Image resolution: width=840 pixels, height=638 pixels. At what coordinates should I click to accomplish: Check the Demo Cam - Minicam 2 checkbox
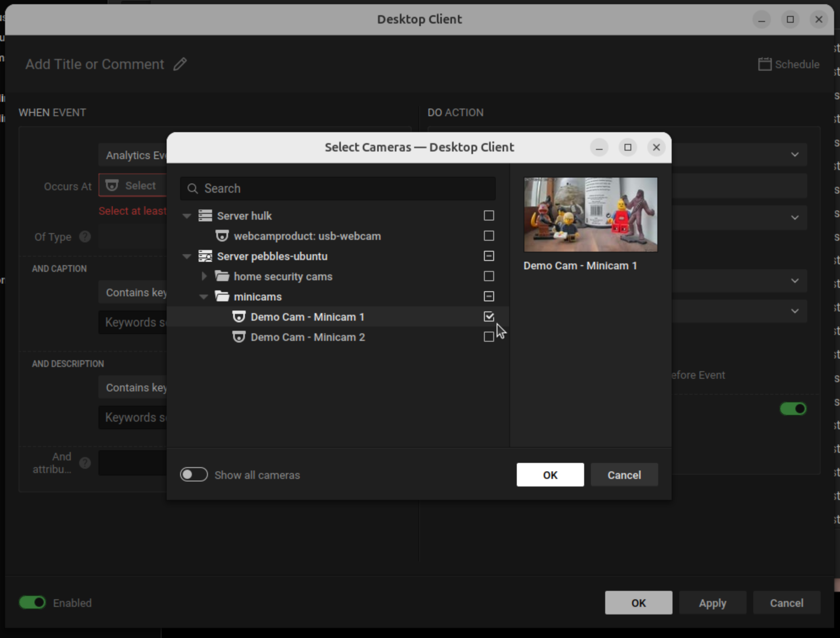click(x=489, y=337)
